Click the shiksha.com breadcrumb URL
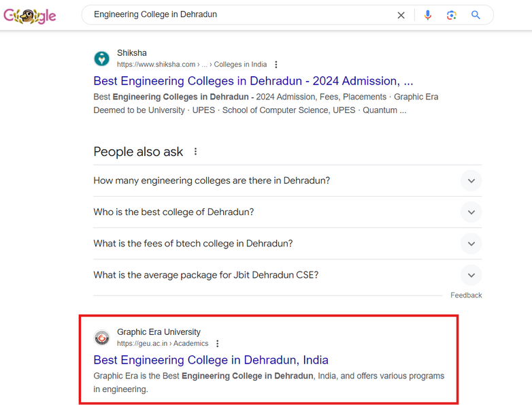Viewport: 532px width, 405px height. coord(192,65)
